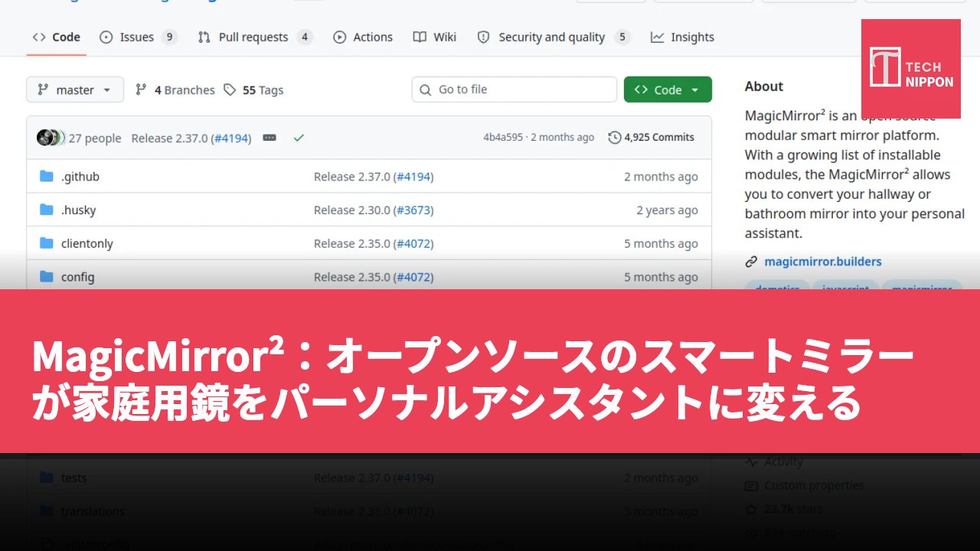
Task: Open #4072 link in the clientonly row
Action: [413, 244]
